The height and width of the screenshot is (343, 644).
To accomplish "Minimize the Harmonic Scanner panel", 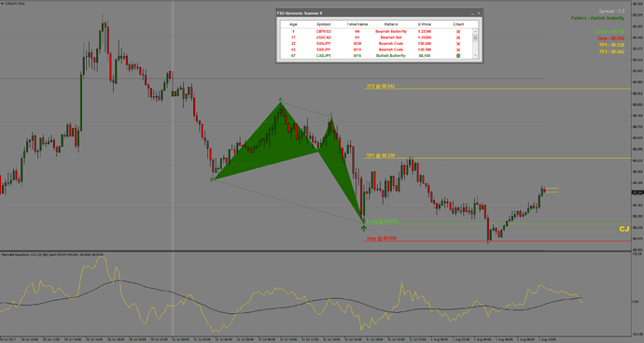I will (472, 13).
